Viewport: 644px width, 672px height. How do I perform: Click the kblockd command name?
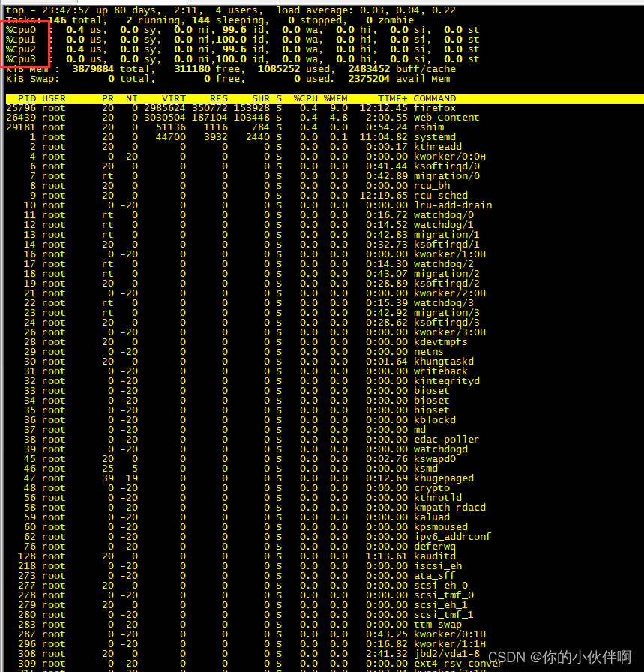point(435,420)
